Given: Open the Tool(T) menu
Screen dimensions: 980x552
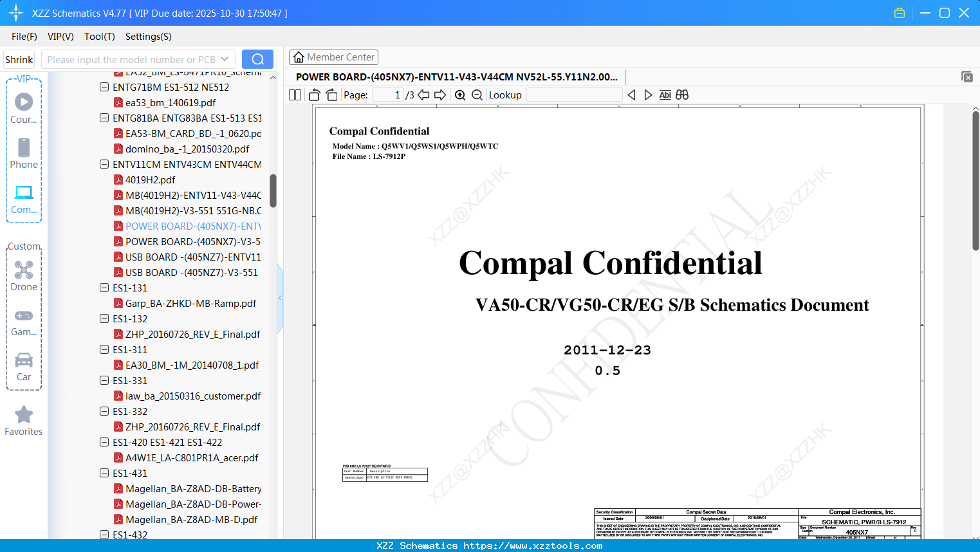Looking at the screenshot, I should [x=100, y=37].
